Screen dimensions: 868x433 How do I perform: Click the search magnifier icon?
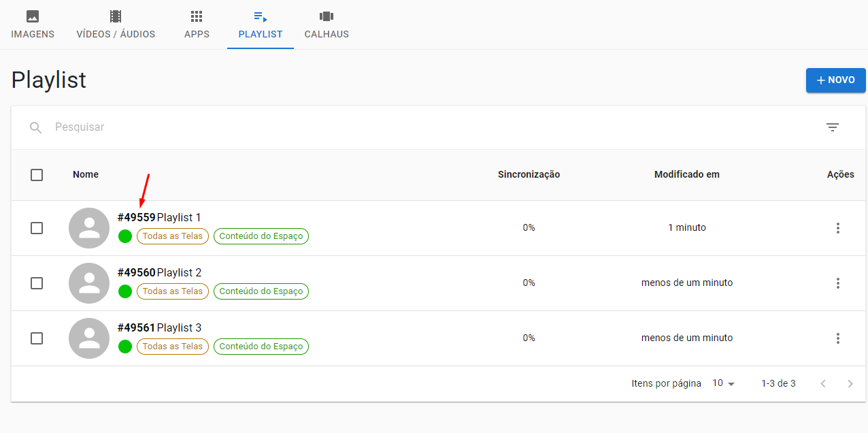tap(36, 127)
